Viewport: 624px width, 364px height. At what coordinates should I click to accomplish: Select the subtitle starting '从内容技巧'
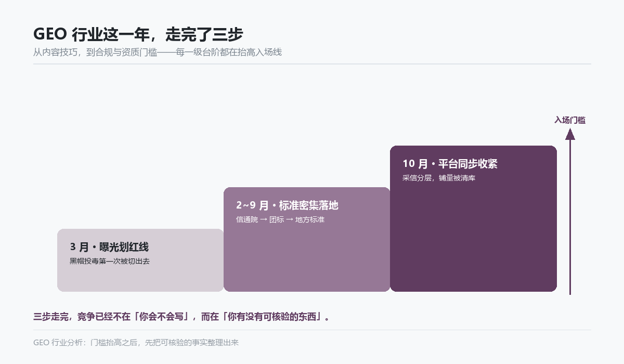point(158,52)
